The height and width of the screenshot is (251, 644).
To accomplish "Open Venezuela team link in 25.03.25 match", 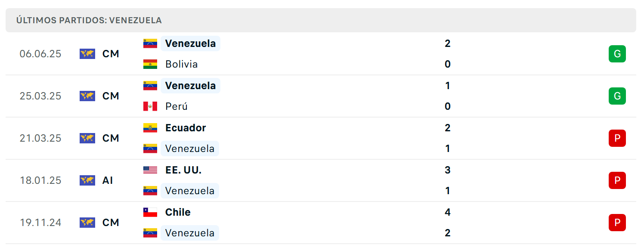I will 190,86.
